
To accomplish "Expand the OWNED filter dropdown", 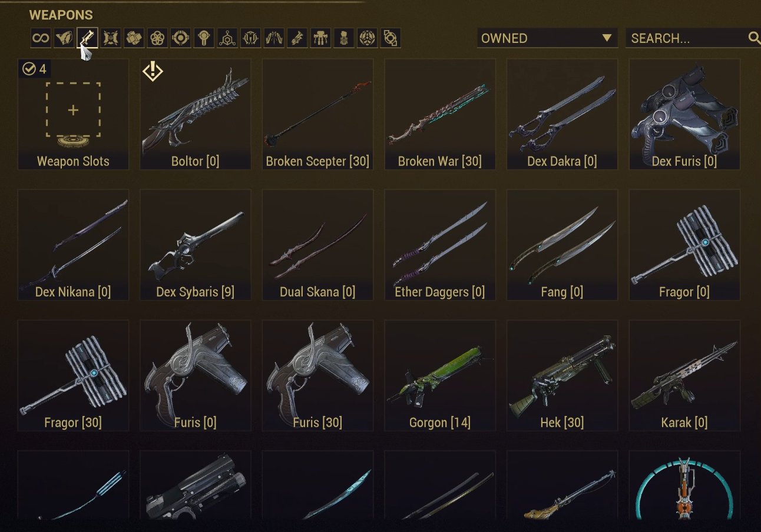I will tap(547, 38).
